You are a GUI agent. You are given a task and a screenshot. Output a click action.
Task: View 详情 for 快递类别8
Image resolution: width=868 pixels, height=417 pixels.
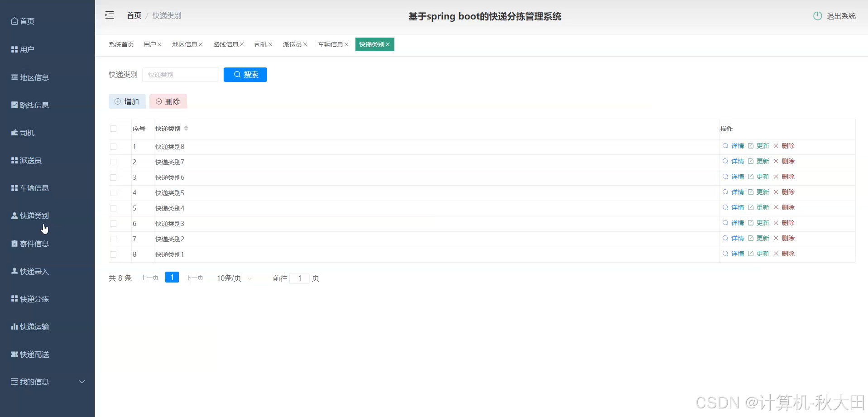click(733, 146)
